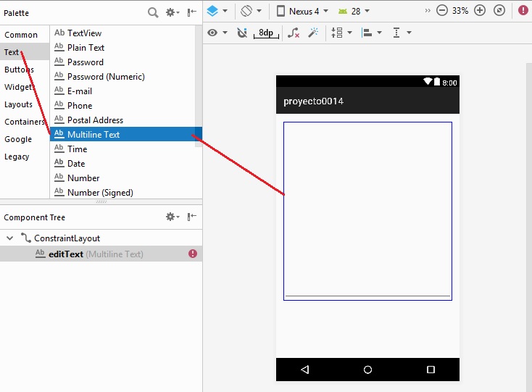Open Palette settings gear menu
532x392 pixels.
coord(171,12)
